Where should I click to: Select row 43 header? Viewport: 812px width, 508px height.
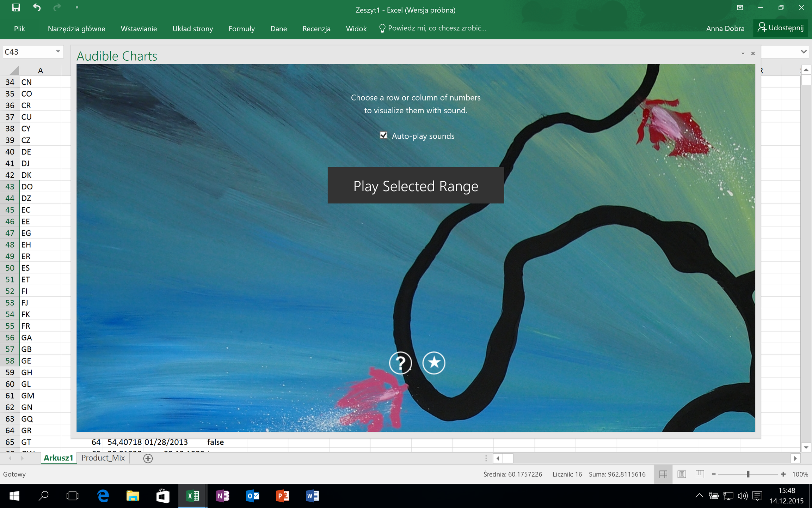[10, 187]
